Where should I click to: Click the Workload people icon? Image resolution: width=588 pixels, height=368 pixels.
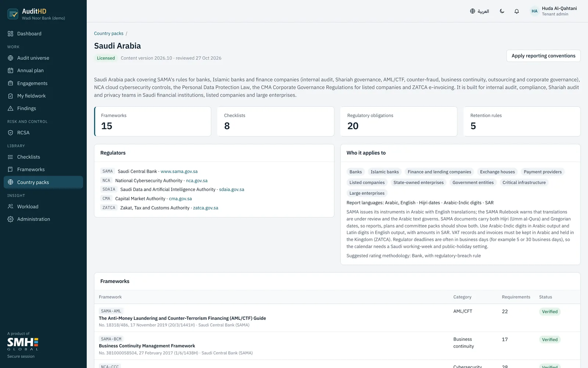[10, 206]
